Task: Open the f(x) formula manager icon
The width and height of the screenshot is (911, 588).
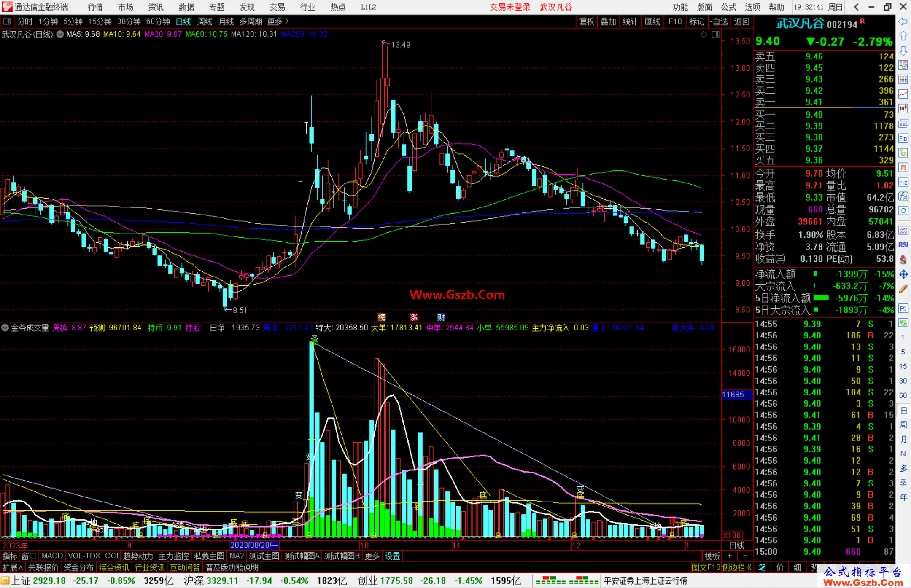Action: point(903,196)
